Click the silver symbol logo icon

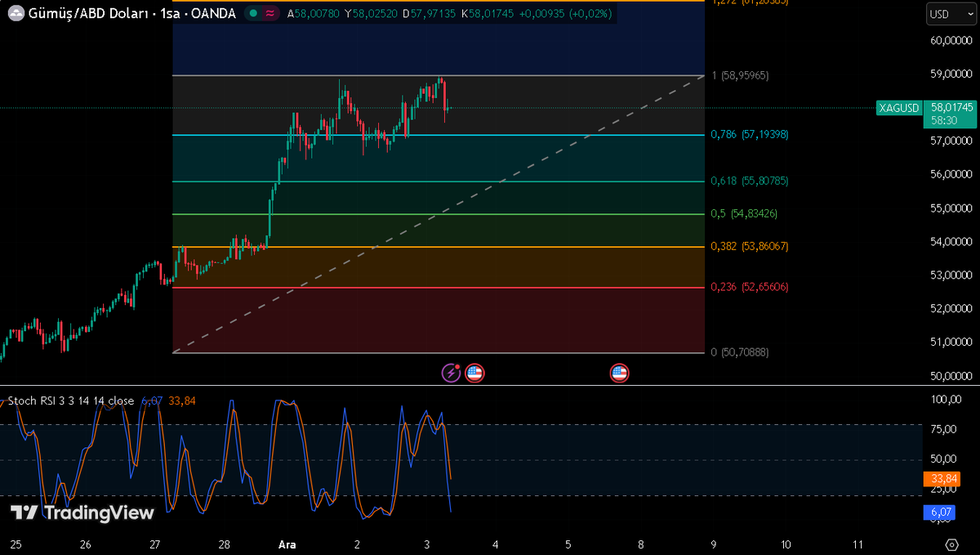pos(16,13)
